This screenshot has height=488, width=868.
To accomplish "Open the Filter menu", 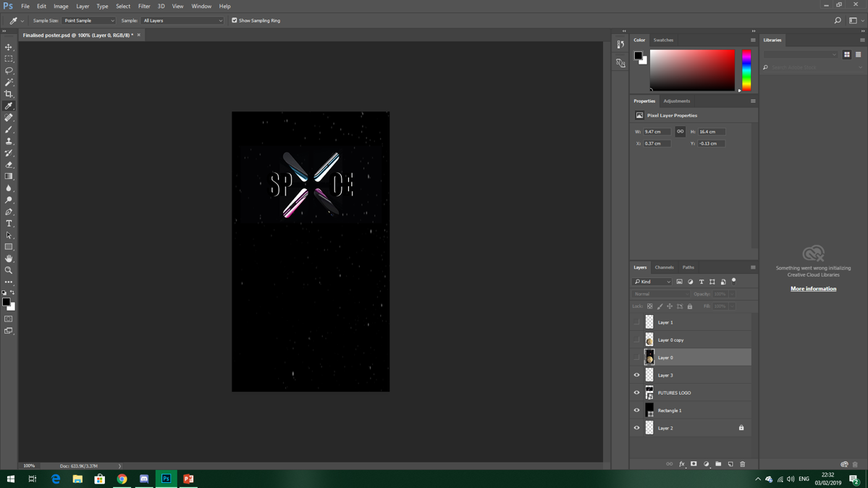I will [x=144, y=6].
